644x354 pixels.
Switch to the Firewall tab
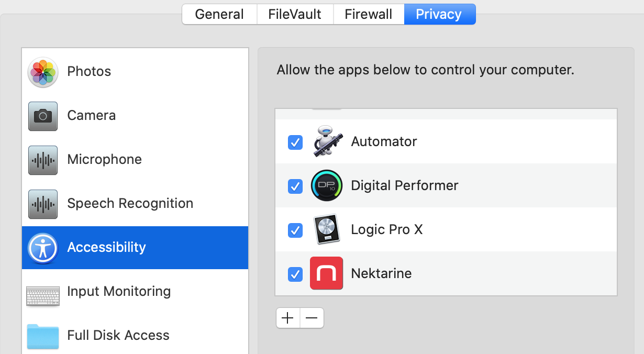coord(369,14)
